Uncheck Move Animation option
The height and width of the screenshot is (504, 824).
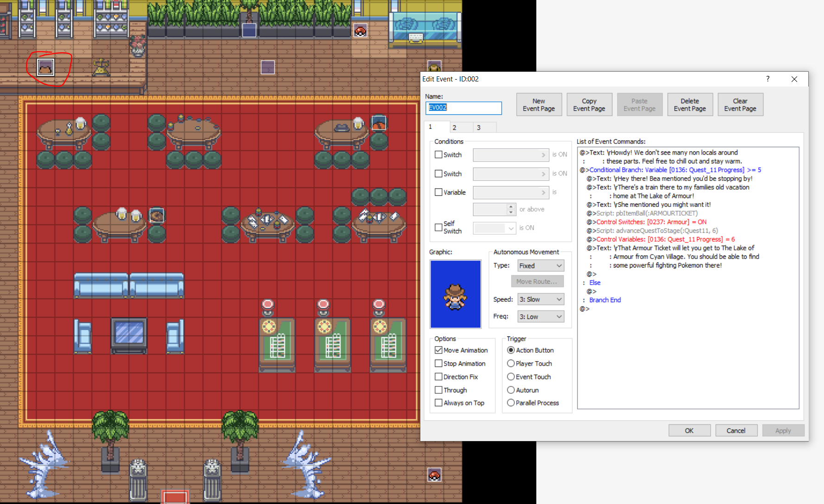pyautogui.click(x=438, y=350)
